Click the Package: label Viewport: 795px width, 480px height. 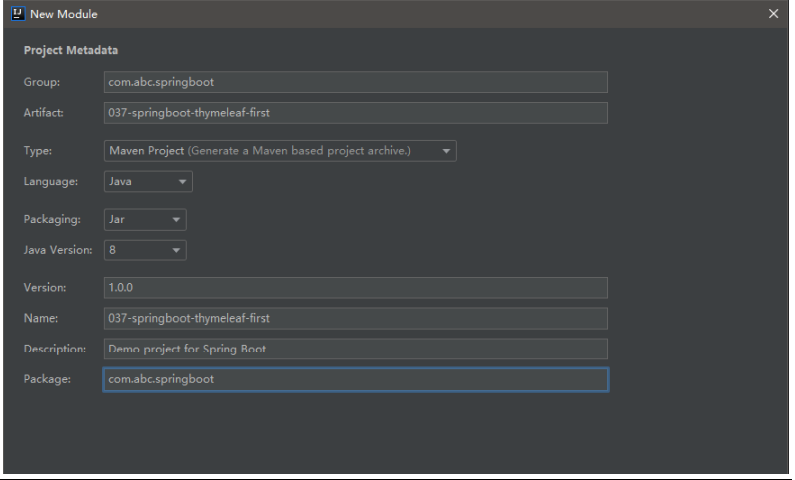47,379
